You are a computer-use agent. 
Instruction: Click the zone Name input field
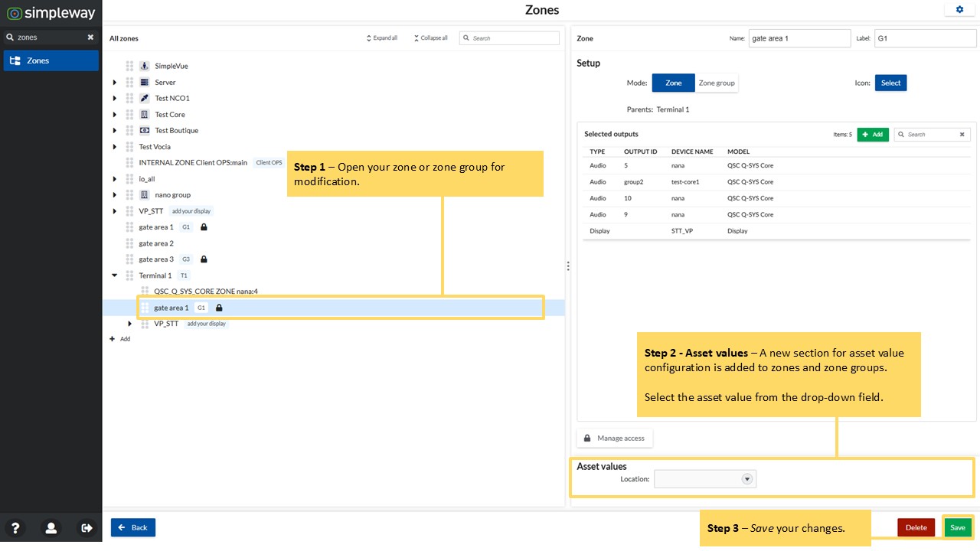coord(799,38)
